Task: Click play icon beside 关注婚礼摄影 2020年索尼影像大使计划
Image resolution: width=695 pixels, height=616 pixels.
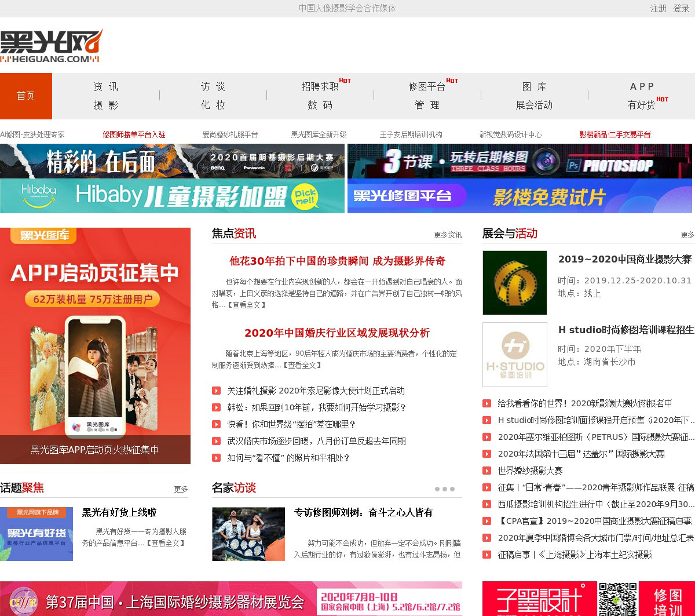Action: click(x=216, y=391)
